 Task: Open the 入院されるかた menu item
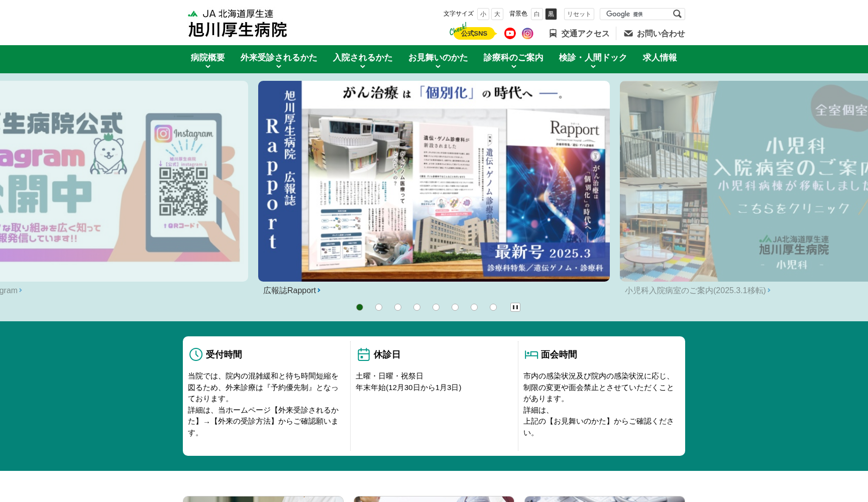coord(363,58)
